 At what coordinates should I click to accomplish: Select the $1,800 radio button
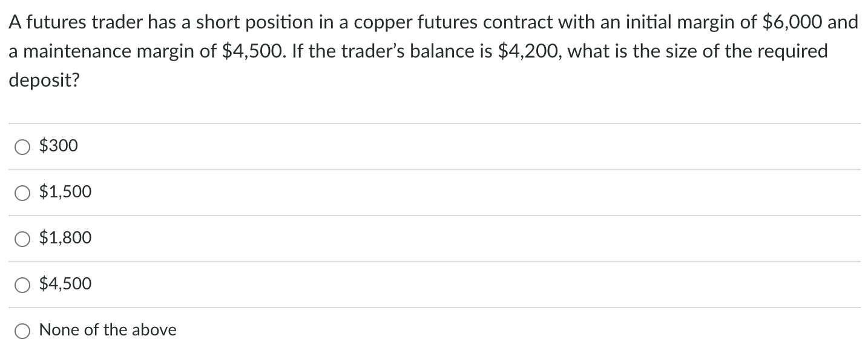22,239
